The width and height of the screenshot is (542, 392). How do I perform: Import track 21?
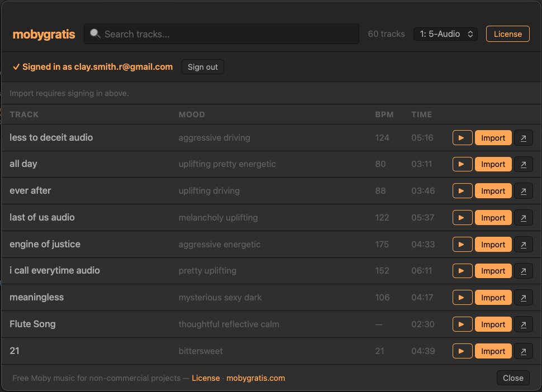tap(493, 351)
